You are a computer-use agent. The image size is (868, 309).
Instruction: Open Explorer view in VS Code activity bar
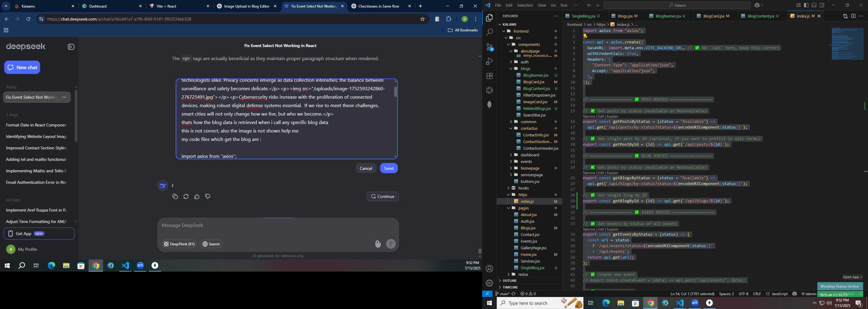click(x=489, y=18)
